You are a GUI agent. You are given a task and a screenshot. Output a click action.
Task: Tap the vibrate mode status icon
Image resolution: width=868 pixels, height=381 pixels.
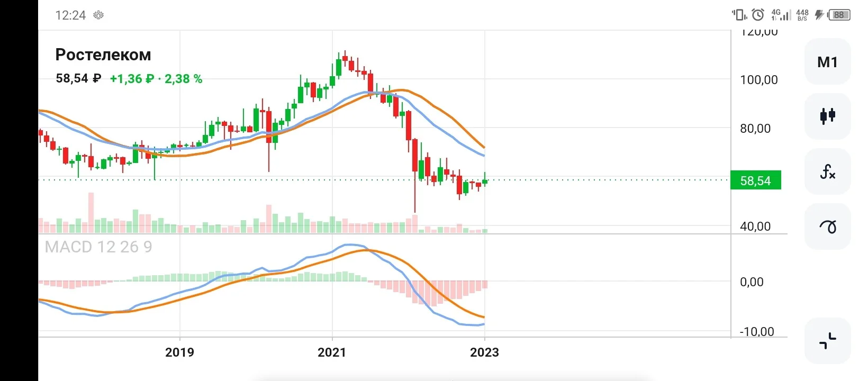pyautogui.click(x=739, y=15)
